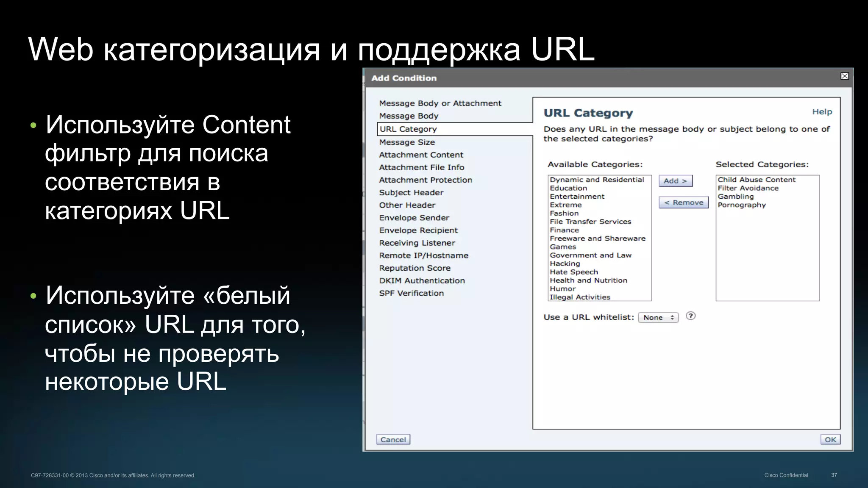This screenshot has width=868, height=488.
Task: Select Gambling in selected categories
Action: coord(768,197)
